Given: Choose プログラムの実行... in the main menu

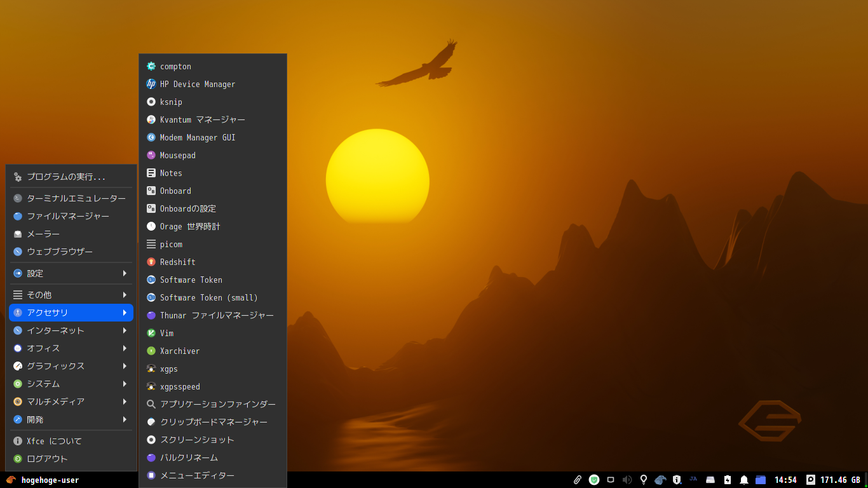Looking at the screenshot, I should point(71,177).
